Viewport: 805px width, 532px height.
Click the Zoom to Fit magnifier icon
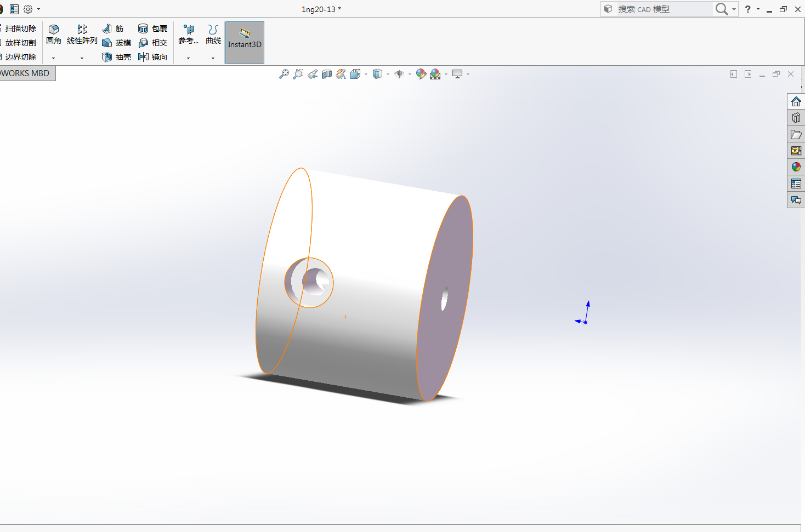click(284, 74)
